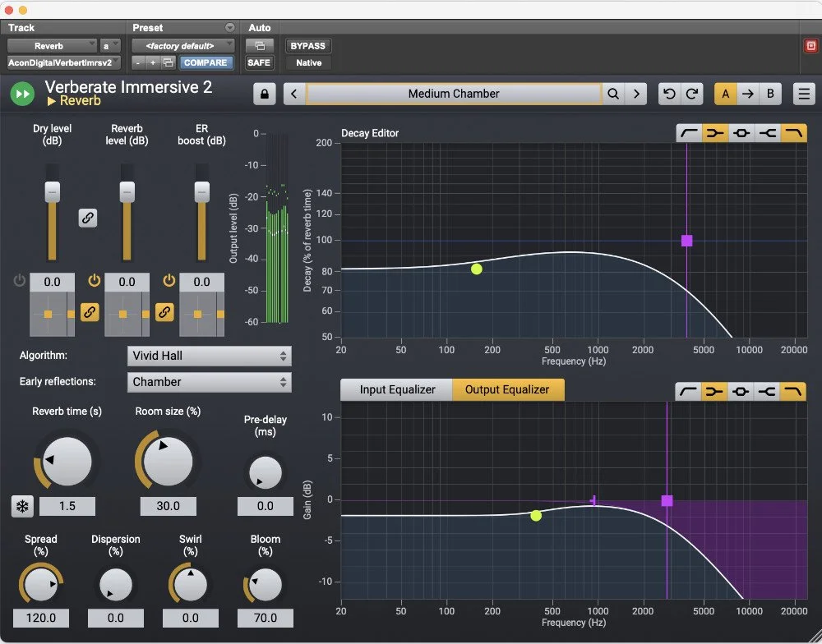Viewport: 822px width, 644px height.
Task: Toggle Decay Editor low-shelf band
Action: 715,133
